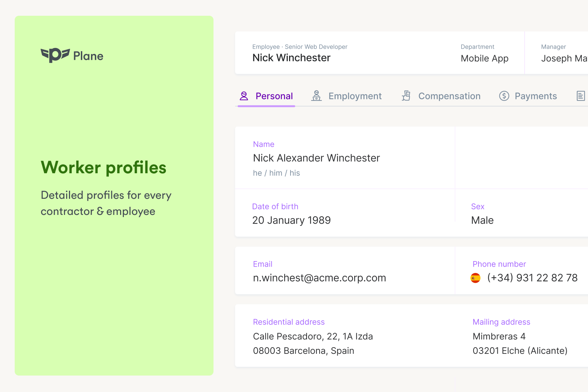Viewport: 588px width, 392px height.
Task: Select the name Nick Alexander Winchester
Action: pyautogui.click(x=316, y=158)
